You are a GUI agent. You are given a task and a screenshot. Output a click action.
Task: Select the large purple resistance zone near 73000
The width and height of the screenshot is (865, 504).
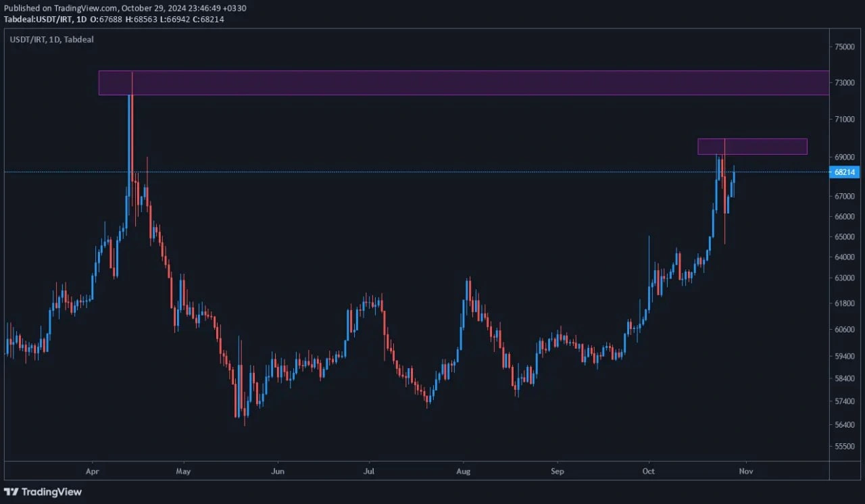(464, 82)
